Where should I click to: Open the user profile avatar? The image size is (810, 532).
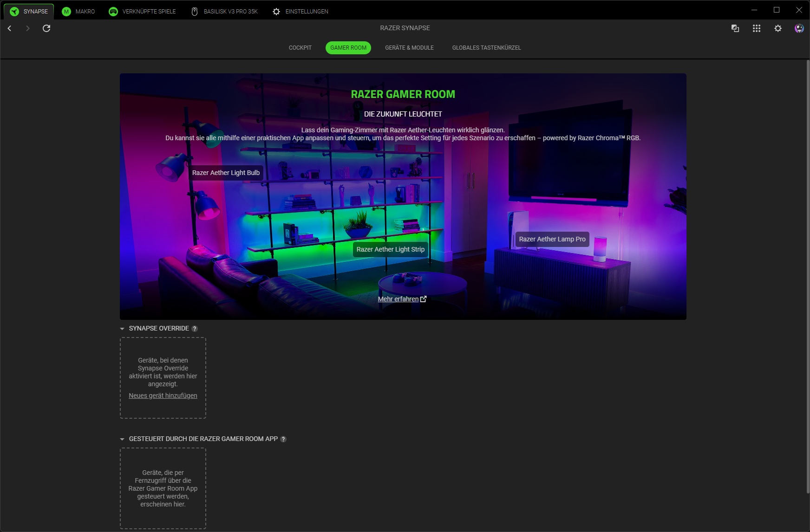pos(799,28)
